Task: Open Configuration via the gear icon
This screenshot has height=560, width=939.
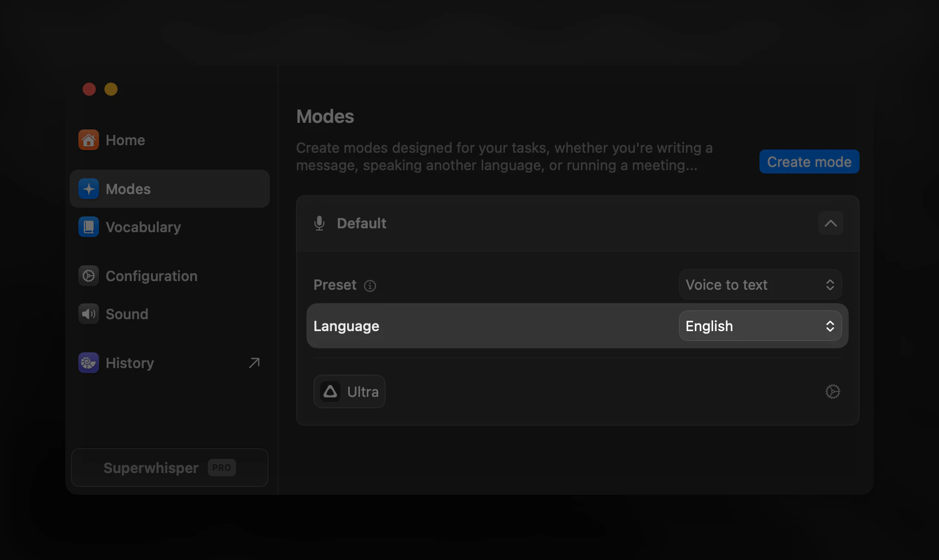Action: tap(88, 276)
